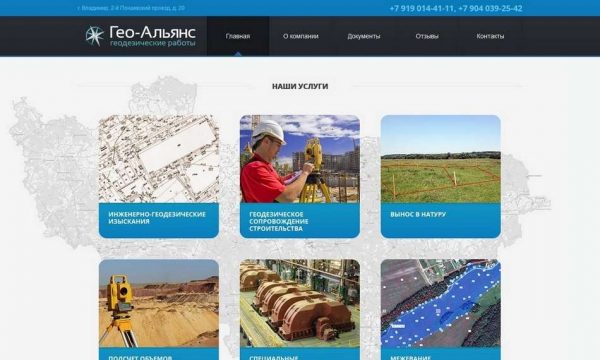
Task: Open the industrial machinery hall photo
Action: (300, 303)
